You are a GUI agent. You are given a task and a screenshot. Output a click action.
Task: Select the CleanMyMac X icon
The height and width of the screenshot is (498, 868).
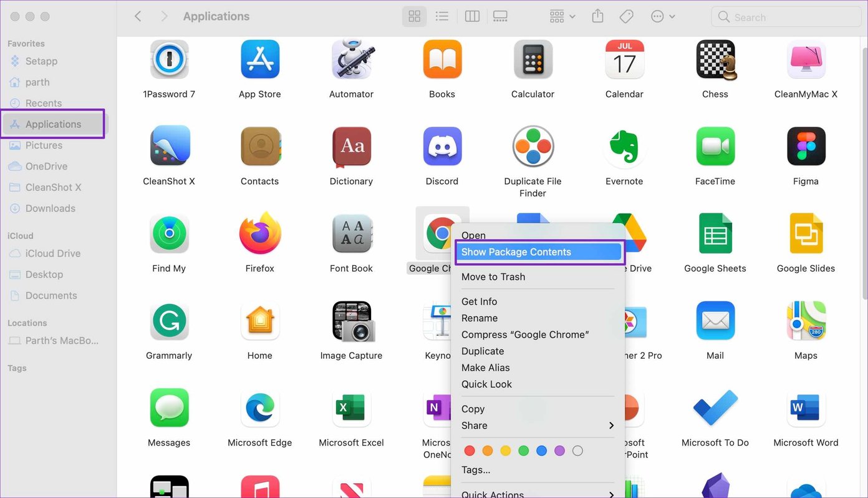806,60
